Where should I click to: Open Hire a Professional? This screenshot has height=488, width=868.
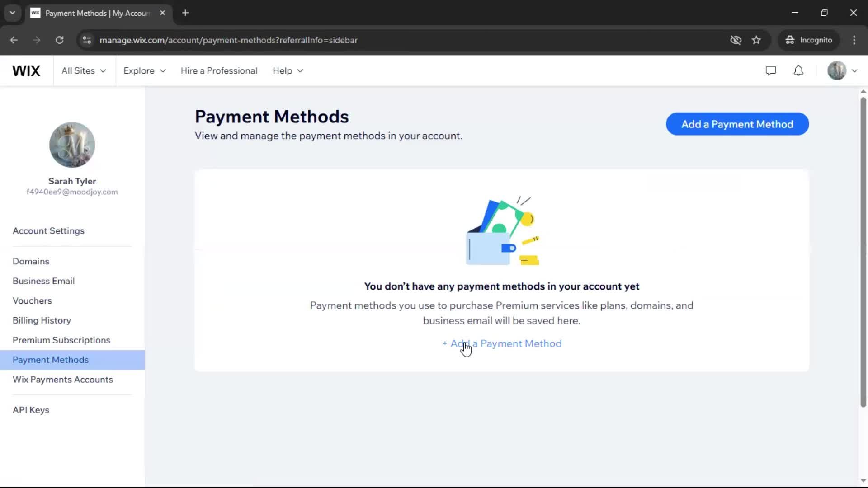pyautogui.click(x=219, y=71)
